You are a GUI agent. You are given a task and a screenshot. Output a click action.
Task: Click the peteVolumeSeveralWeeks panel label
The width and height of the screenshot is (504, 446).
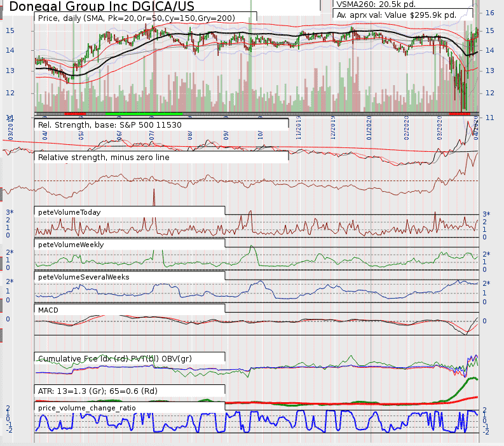[x=83, y=277]
